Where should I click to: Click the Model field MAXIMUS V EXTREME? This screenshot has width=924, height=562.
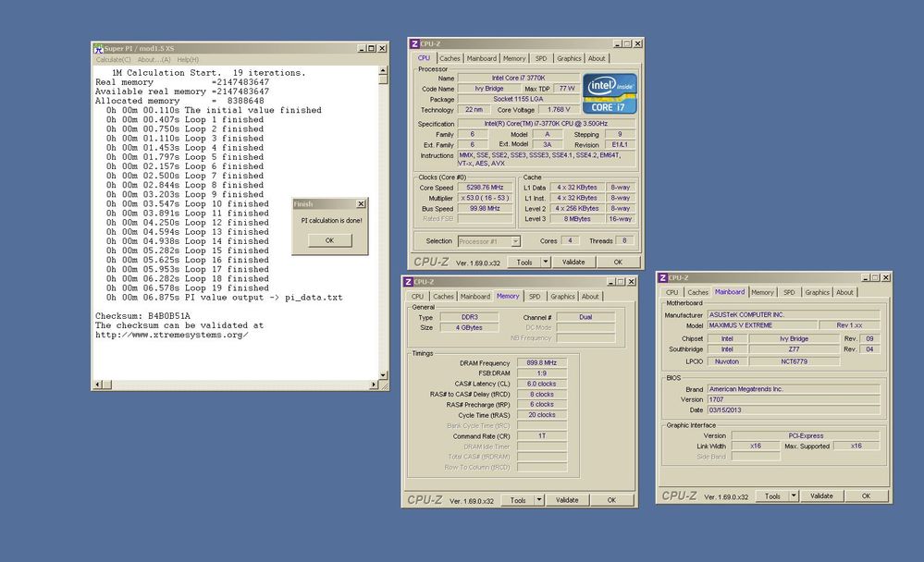click(x=762, y=325)
